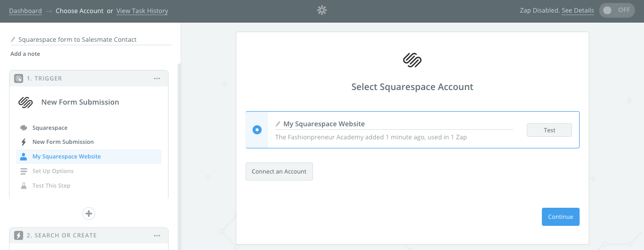This screenshot has width=644, height=250.
Task: Click The Fashionpreneur Academy account description
Action: coord(371,137)
